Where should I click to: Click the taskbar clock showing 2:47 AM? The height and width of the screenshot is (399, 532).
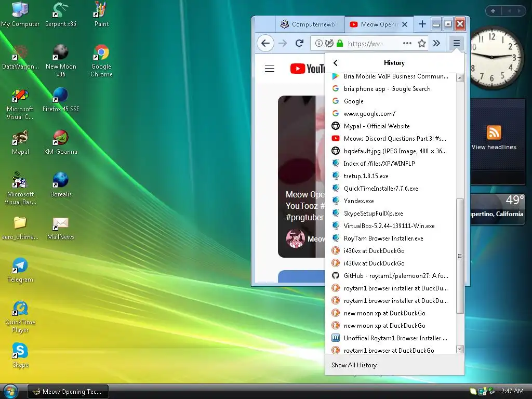coord(512,391)
